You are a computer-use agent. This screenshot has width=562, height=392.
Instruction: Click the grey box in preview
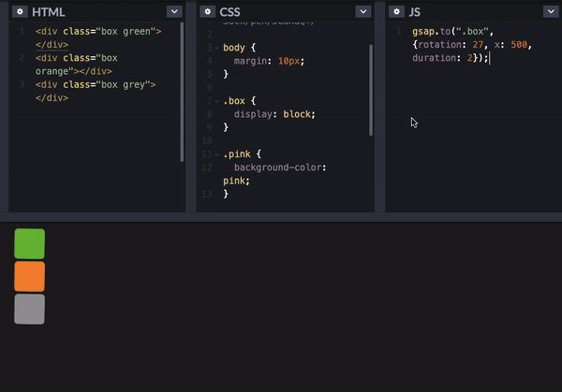pos(29,309)
